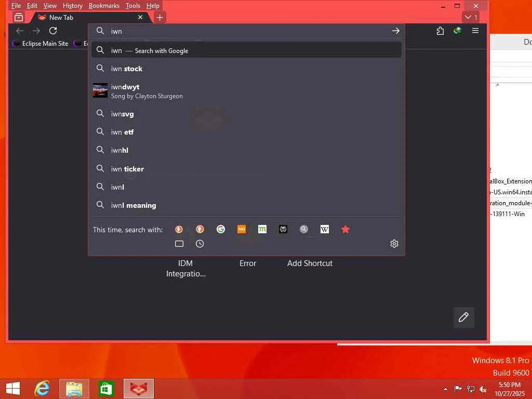Image resolution: width=532 pixels, height=399 pixels.
Task: Select 'iwn — Search with Google' suggestion
Action: pos(246,50)
